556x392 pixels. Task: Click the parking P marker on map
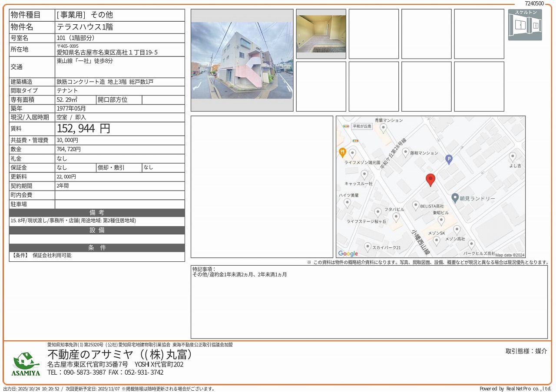[x=449, y=160]
